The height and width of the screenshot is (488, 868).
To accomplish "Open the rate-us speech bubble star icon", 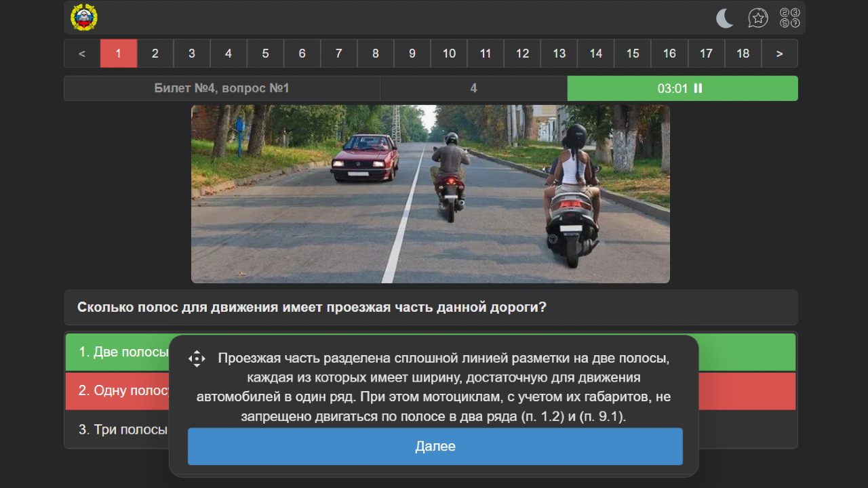I will [758, 18].
